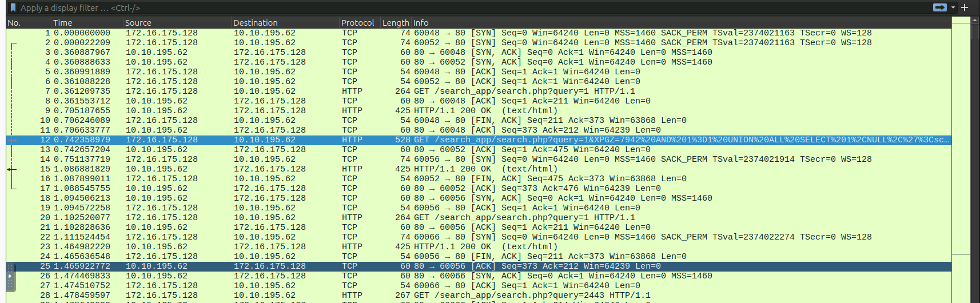Click the Length column header
The image size is (980, 303).
[x=395, y=23]
